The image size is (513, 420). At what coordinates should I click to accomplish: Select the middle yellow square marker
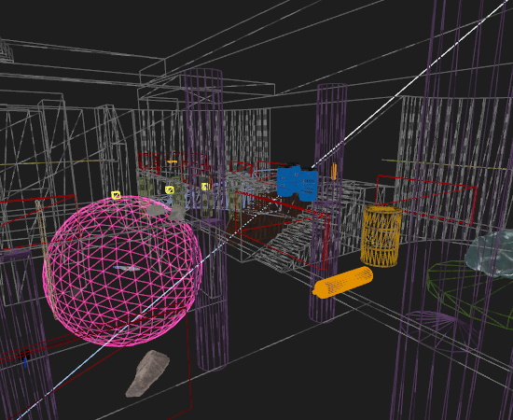[169, 189]
